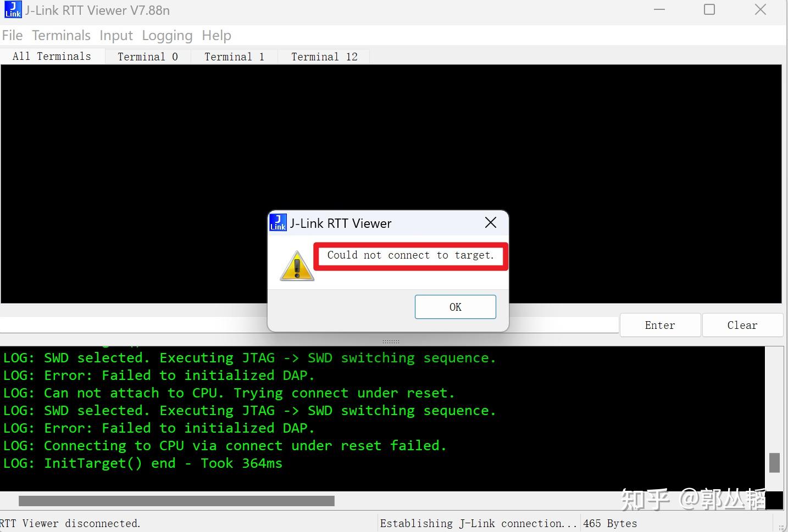This screenshot has height=532, width=788.
Task: Click the highlighted 'Could not connect to target' message
Action: pyautogui.click(x=409, y=255)
